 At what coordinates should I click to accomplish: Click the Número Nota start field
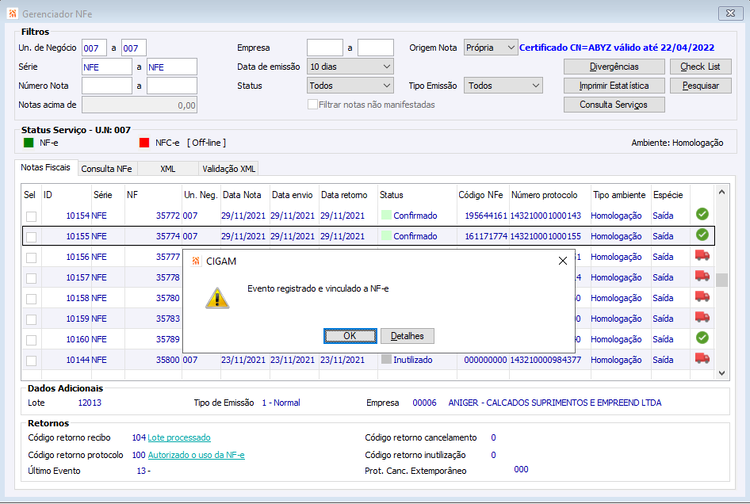107,86
